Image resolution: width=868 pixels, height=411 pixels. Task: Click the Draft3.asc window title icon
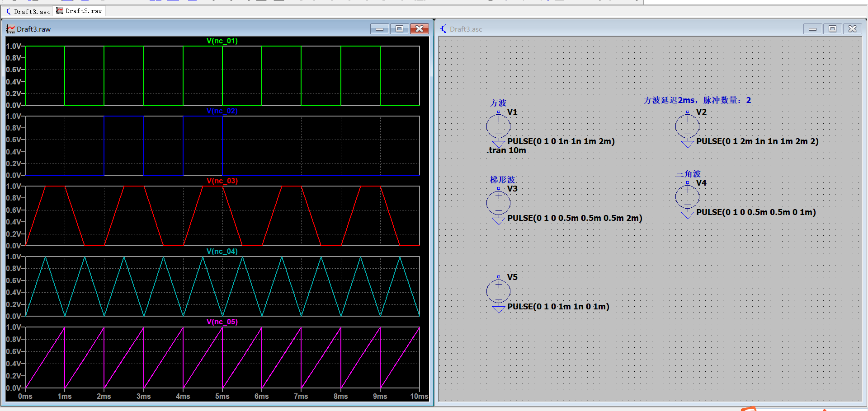(443, 29)
